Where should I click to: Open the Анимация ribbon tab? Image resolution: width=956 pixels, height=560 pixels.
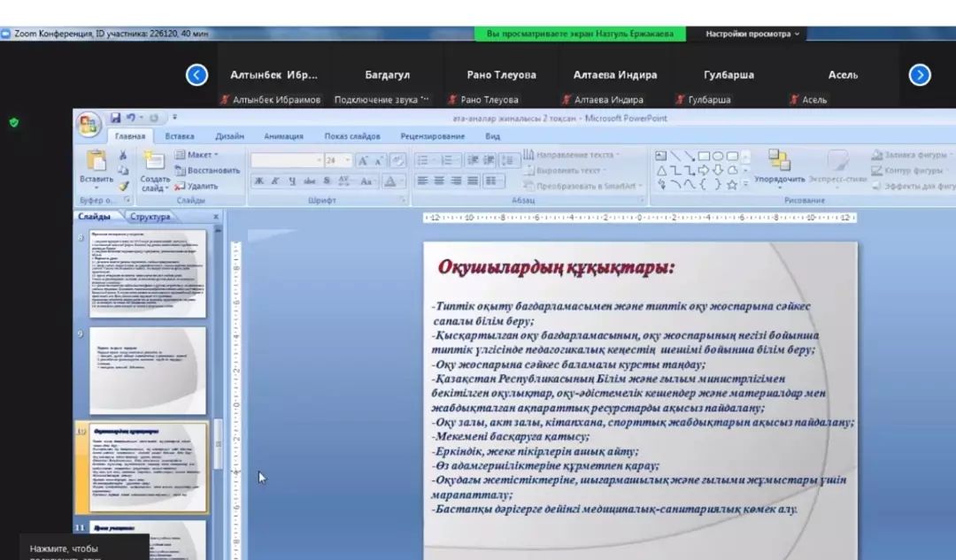click(283, 136)
